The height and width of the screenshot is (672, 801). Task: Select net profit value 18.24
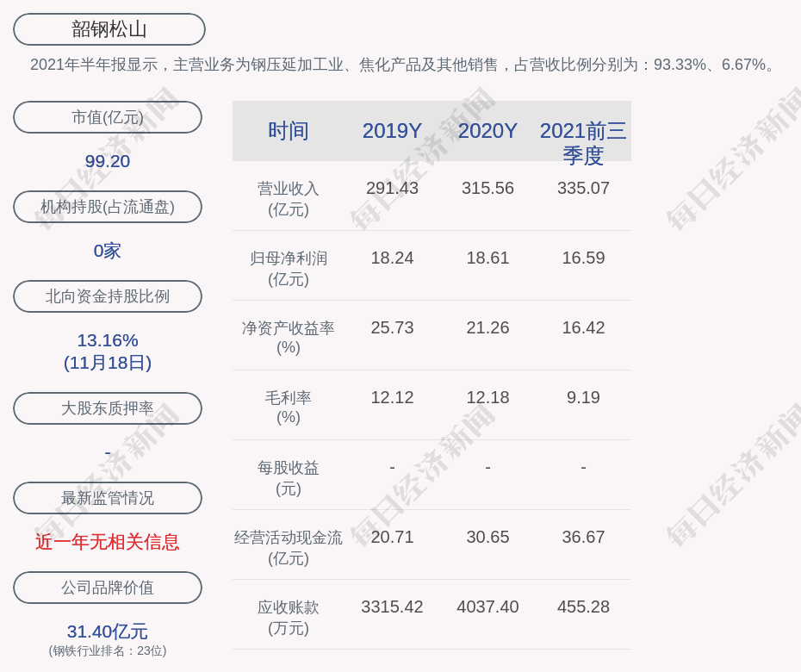[x=392, y=258]
